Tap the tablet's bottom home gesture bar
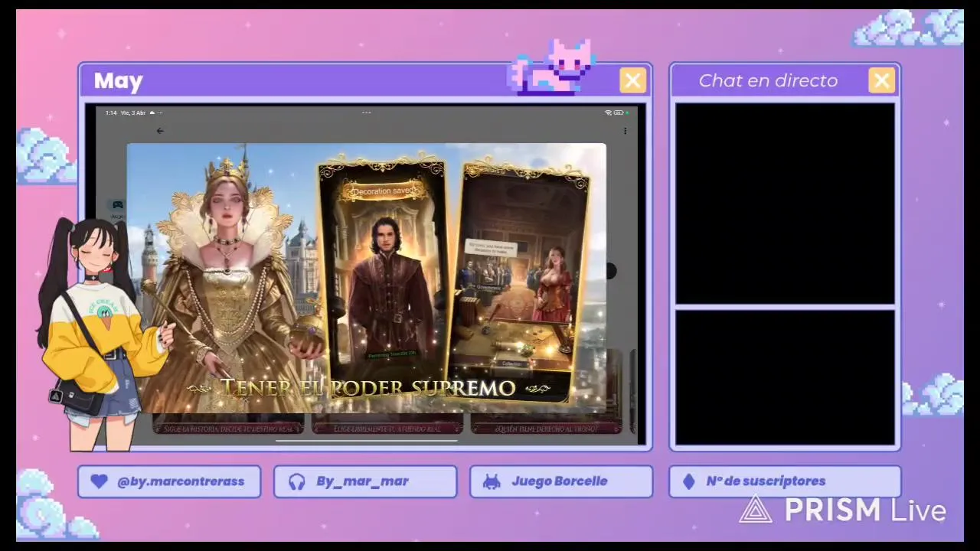The image size is (980, 551). 366,441
